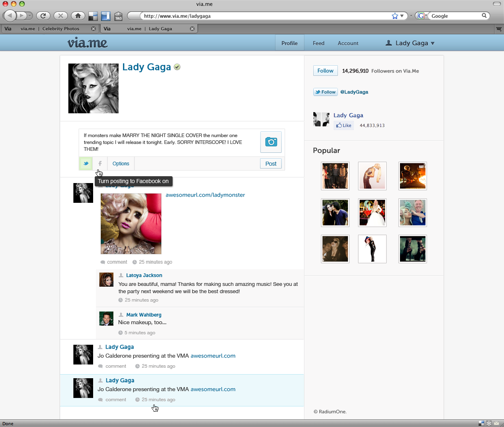Open the white wedding dress popular thumbnail
504x427 pixels.
pos(372,212)
